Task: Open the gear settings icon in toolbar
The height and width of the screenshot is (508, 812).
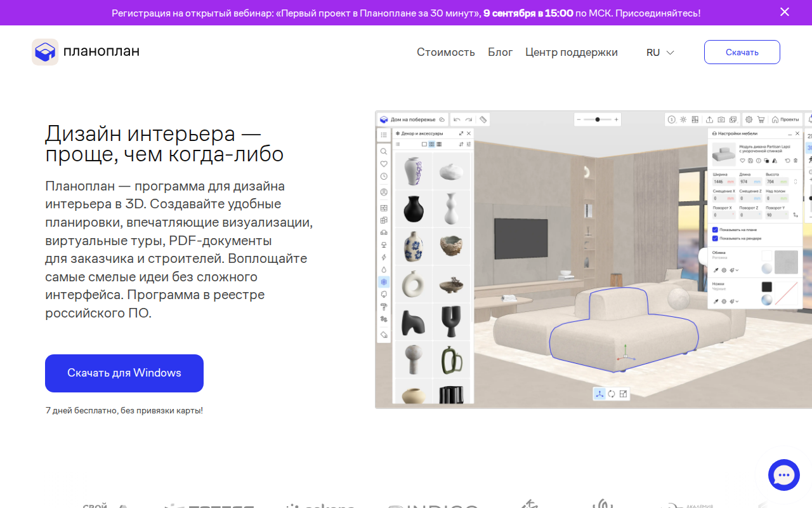Action: point(749,119)
